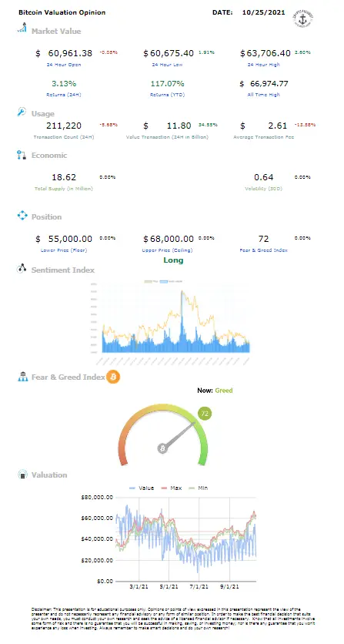Toggle the Min series in Valuation legend

click(199, 488)
